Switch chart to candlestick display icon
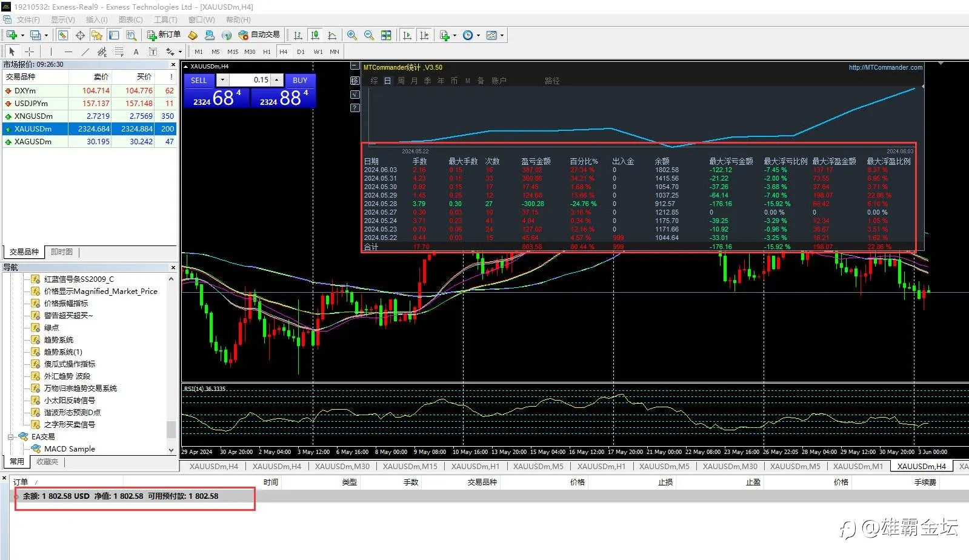The height and width of the screenshot is (560, 969). (x=315, y=35)
